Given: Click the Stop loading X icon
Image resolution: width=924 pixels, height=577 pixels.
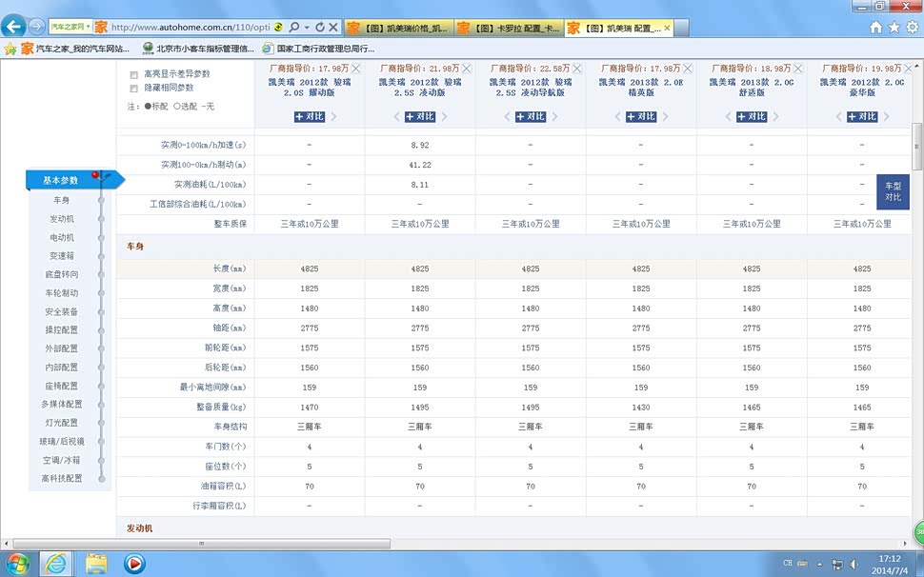Looking at the screenshot, I should [333, 27].
